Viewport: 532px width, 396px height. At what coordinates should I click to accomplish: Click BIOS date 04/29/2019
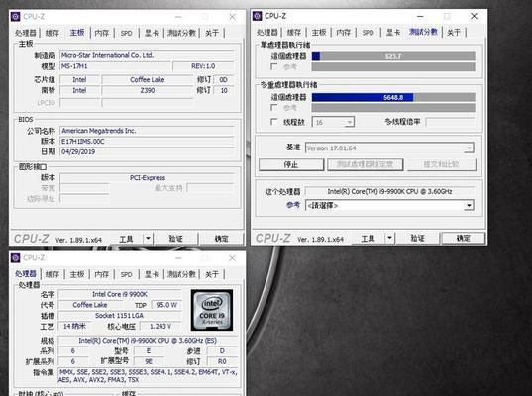coord(147,151)
